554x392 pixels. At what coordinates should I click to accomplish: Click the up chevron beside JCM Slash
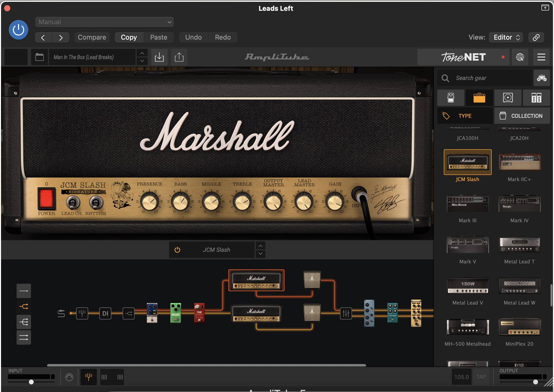coord(261,246)
